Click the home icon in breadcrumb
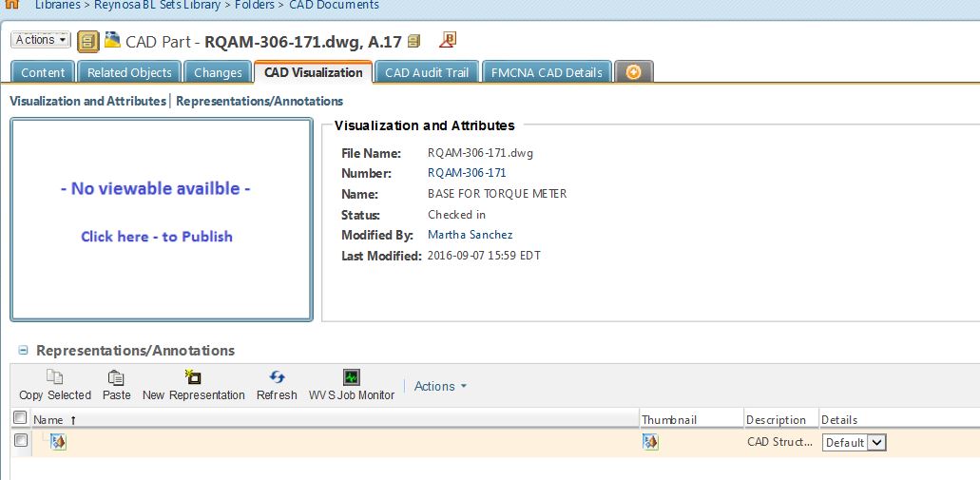This screenshot has height=480, width=980. coord(11,5)
